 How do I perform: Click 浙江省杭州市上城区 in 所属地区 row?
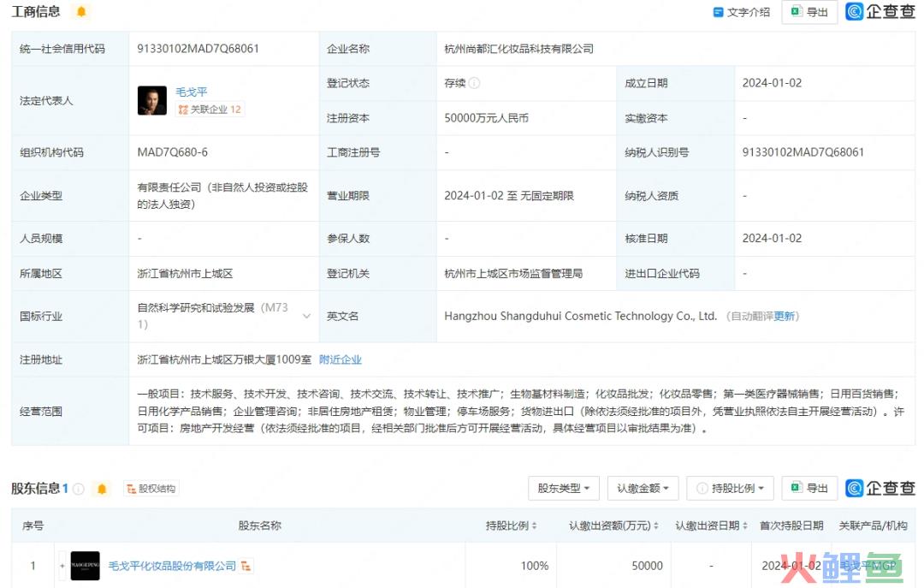185,274
